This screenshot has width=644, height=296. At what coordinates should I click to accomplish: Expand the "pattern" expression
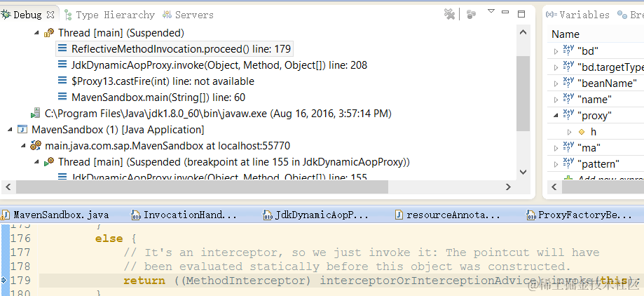point(556,164)
